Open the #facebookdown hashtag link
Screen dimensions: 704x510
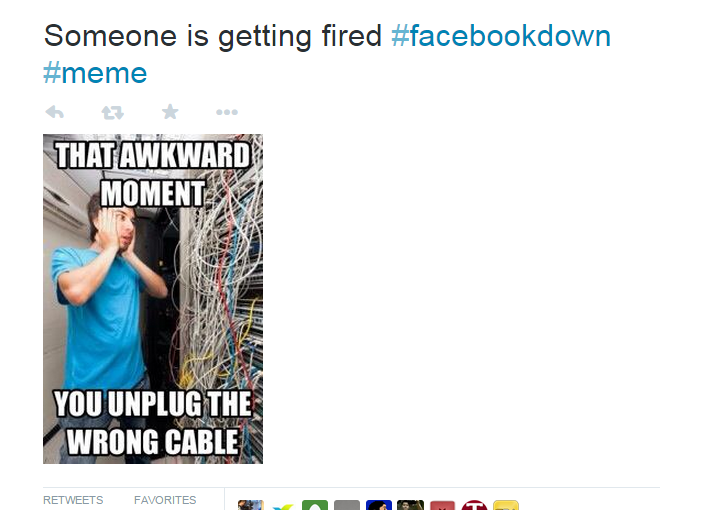501,36
